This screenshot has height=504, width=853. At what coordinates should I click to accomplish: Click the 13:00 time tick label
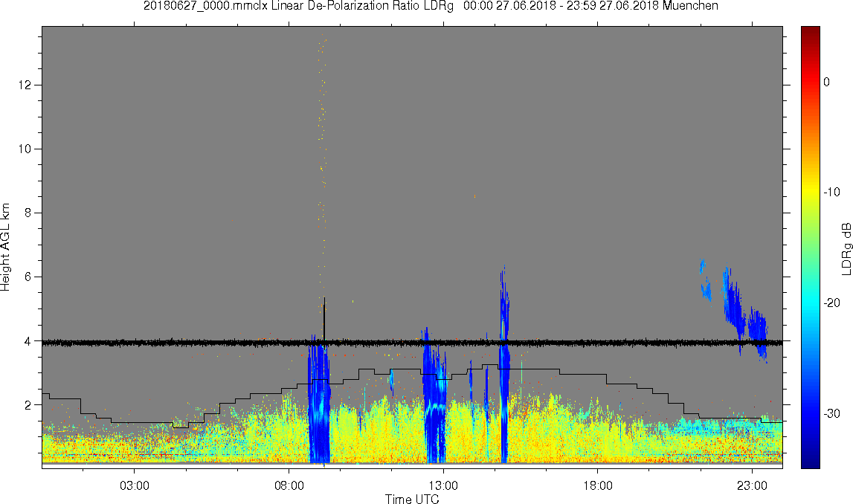(443, 485)
